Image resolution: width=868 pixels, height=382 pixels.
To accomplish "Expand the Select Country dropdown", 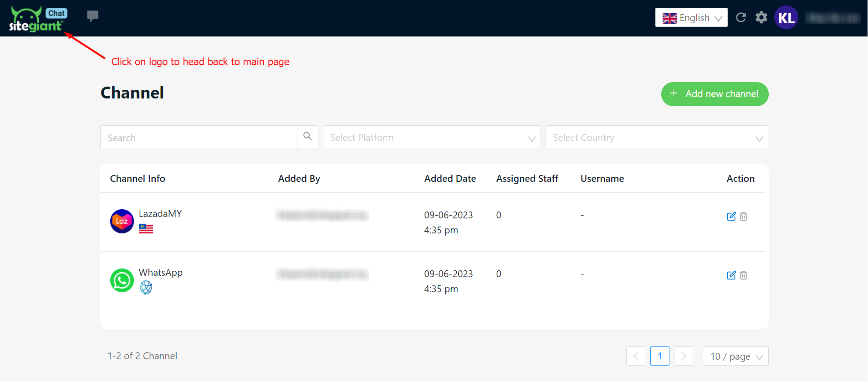I will (x=656, y=138).
